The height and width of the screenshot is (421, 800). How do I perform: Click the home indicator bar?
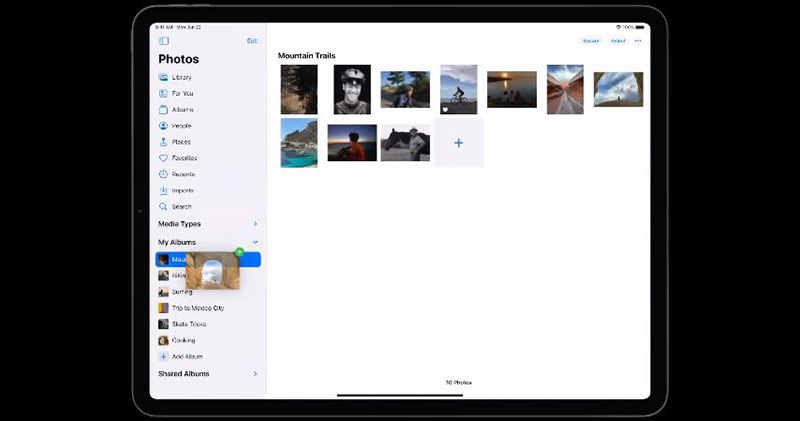[x=400, y=395]
